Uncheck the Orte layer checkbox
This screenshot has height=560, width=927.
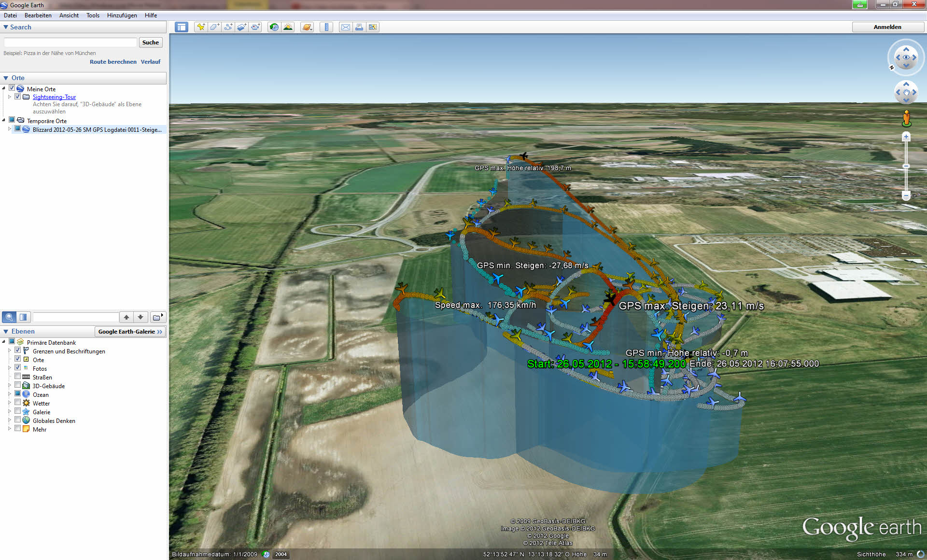click(x=17, y=359)
